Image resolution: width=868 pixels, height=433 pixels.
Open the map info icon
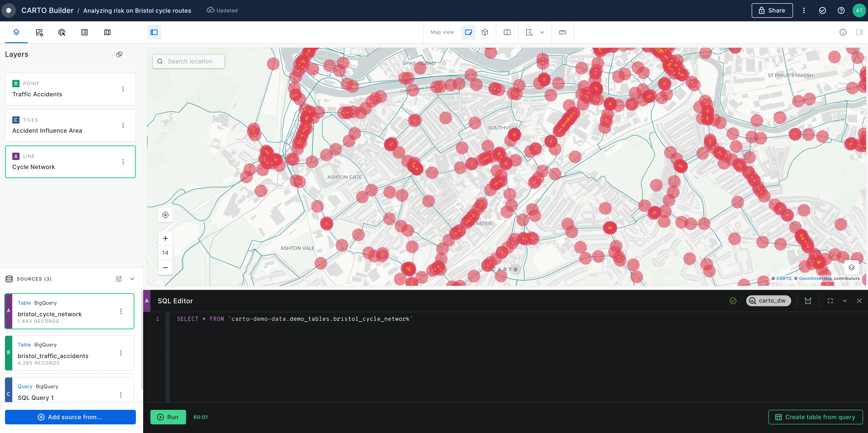pyautogui.click(x=843, y=32)
